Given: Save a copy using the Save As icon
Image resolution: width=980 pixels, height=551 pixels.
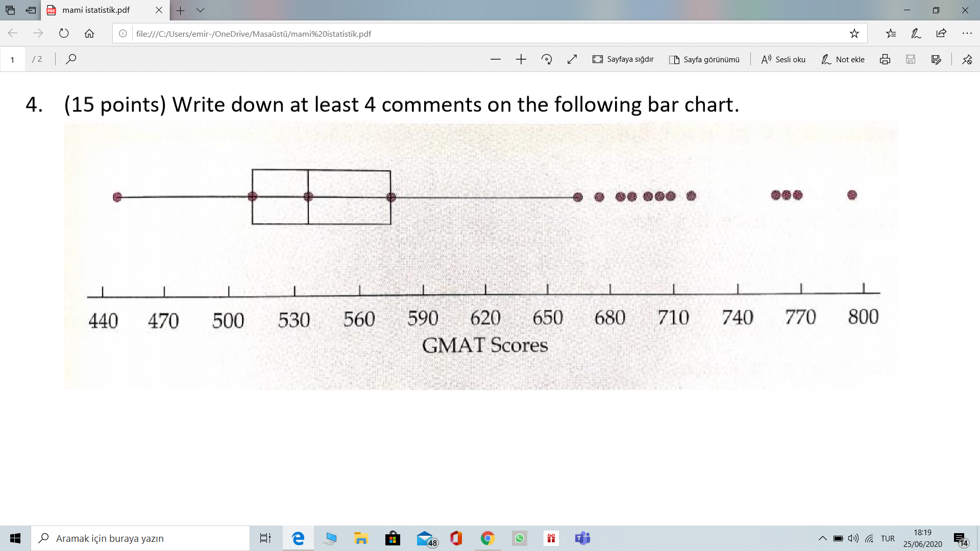Looking at the screenshot, I should (x=936, y=59).
